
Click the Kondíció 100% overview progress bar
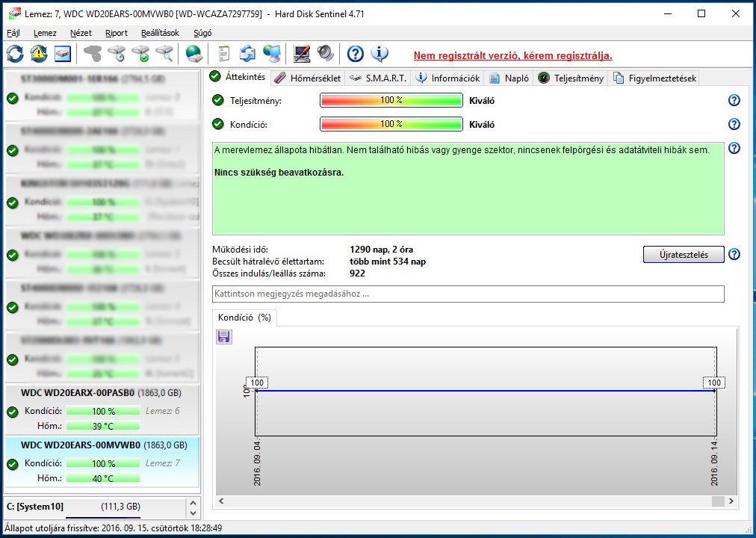(x=391, y=124)
